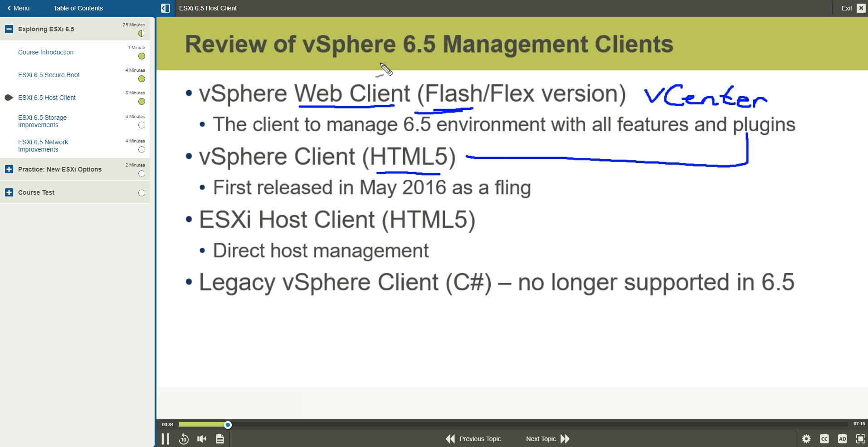Open the transcript notes icon

pos(220,439)
